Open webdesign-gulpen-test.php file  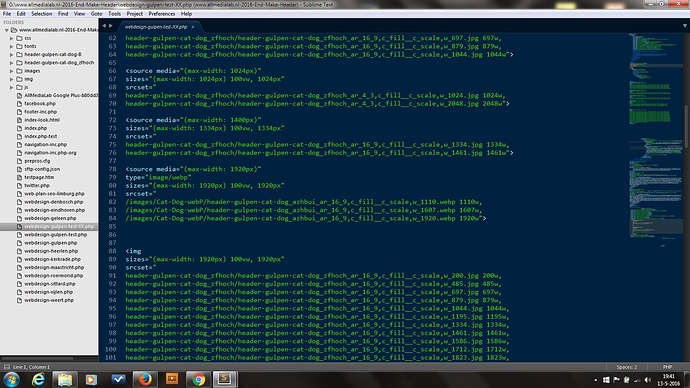[x=55, y=235]
